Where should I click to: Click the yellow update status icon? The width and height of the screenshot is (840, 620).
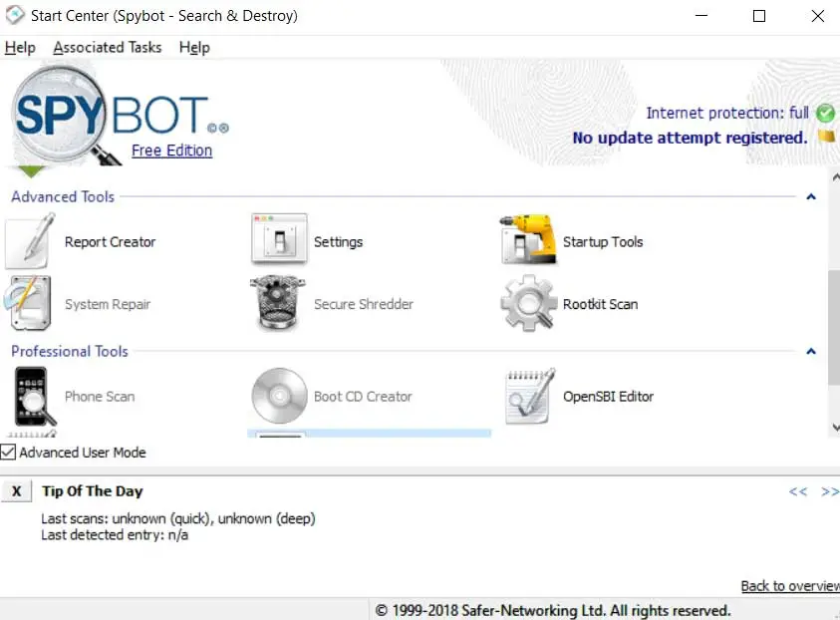pyautogui.click(x=827, y=137)
